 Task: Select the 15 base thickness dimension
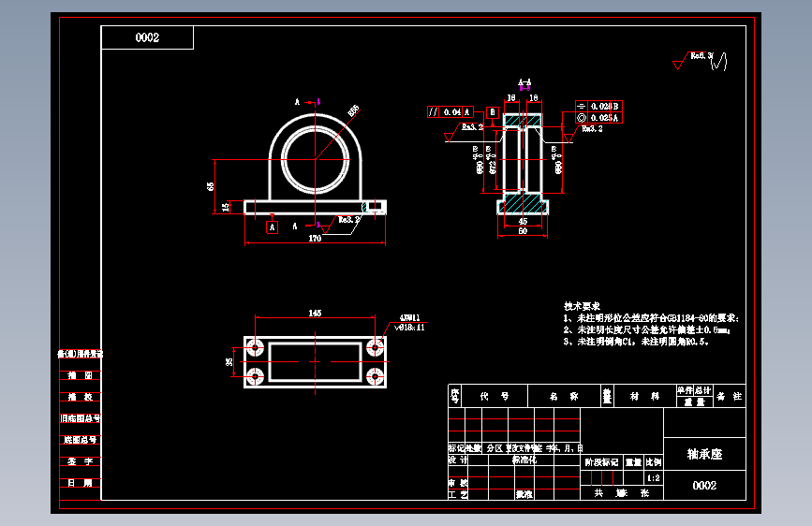tap(226, 207)
